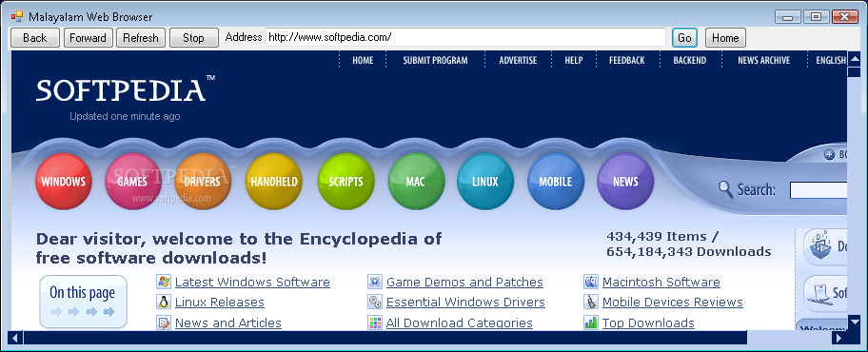Click the Linux Releases penguin icon
868x352 pixels.
[164, 303]
